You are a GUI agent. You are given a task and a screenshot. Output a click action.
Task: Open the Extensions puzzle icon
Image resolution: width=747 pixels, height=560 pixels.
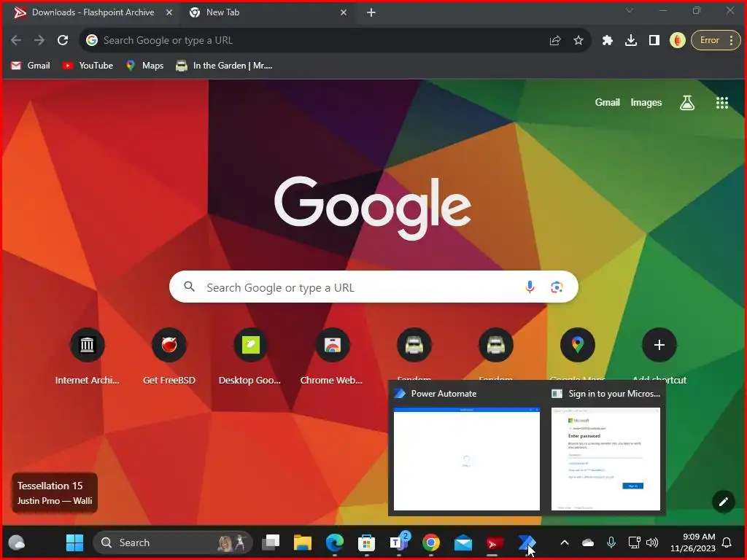click(607, 41)
